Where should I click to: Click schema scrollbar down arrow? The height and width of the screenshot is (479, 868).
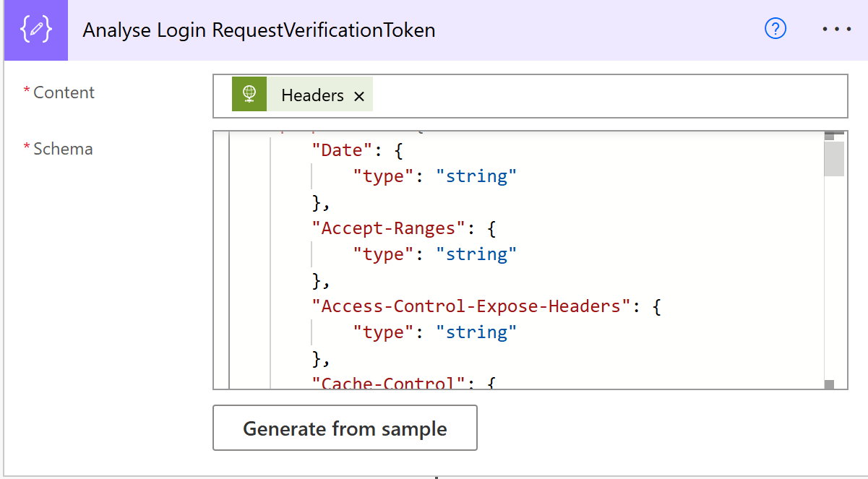(x=829, y=384)
